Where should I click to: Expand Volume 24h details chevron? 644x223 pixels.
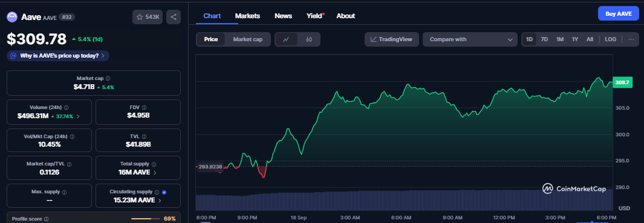coord(78,116)
